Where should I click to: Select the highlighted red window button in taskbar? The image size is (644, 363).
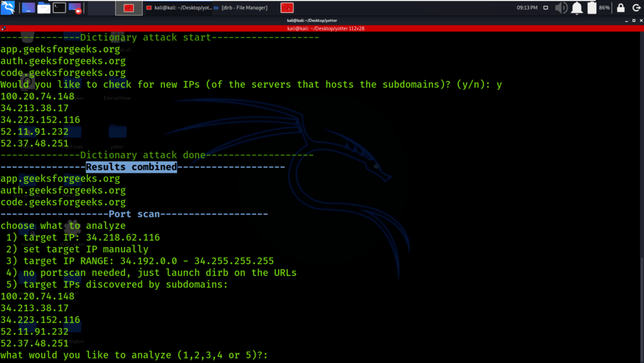coord(129,8)
